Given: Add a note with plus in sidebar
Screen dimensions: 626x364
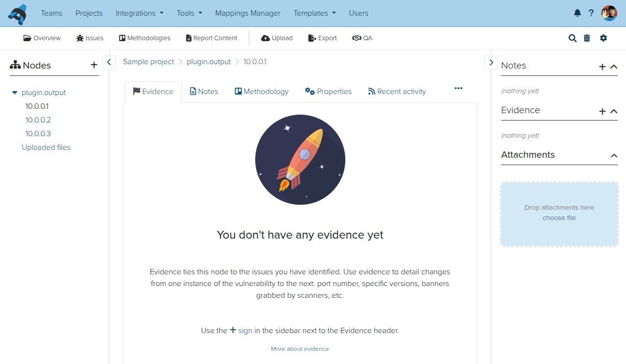Looking at the screenshot, I should click(602, 67).
